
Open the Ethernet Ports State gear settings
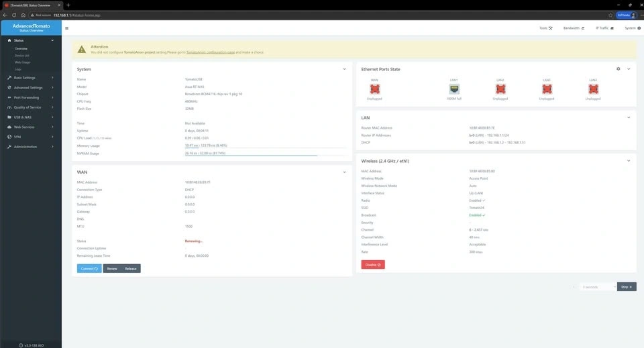[x=618, y=68]
